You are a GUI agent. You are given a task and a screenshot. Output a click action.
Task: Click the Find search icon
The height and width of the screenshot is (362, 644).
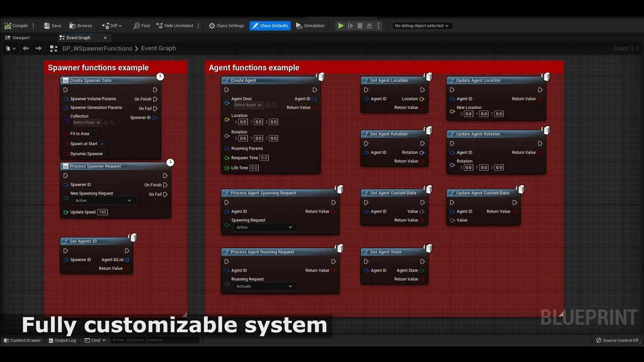137,26
